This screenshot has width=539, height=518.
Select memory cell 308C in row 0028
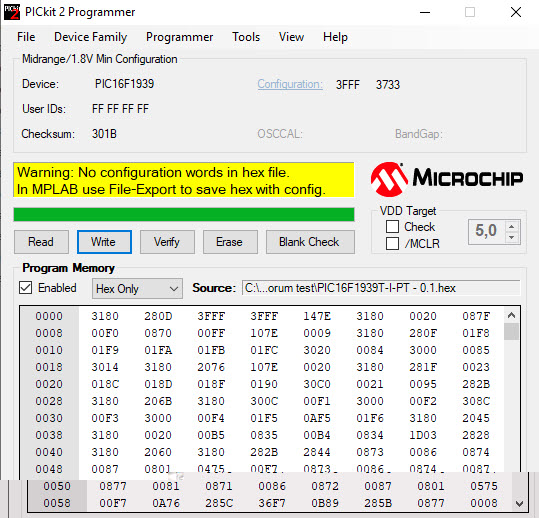click(x=476, y=401)
